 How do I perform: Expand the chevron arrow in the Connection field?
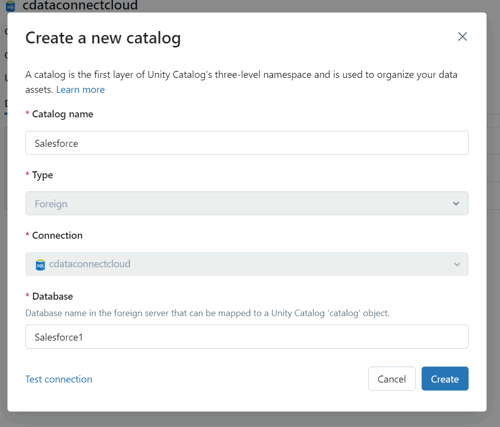pyautogui.click(x=457, y=264)
